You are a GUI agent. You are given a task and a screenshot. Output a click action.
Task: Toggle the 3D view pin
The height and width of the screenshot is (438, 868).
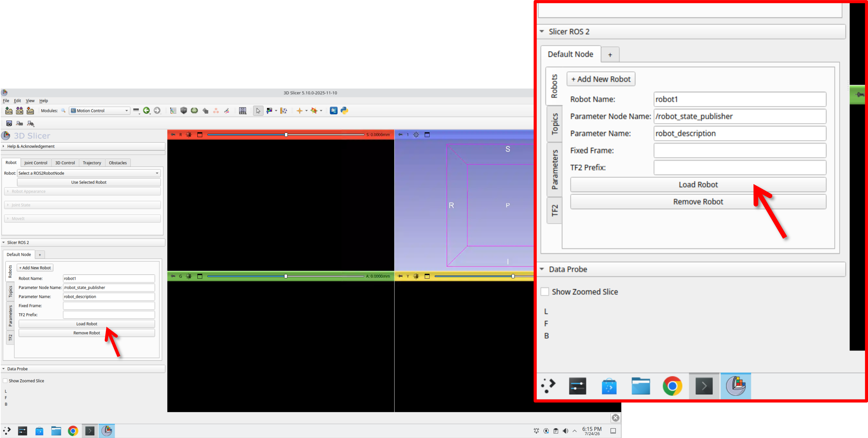click(x=400, y=135)
